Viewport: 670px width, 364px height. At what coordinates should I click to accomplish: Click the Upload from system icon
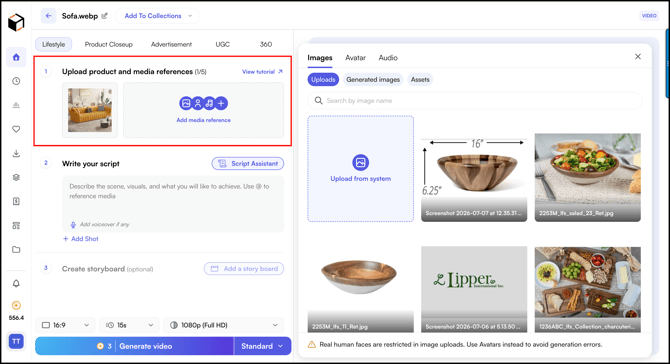[x=361, y=162]
